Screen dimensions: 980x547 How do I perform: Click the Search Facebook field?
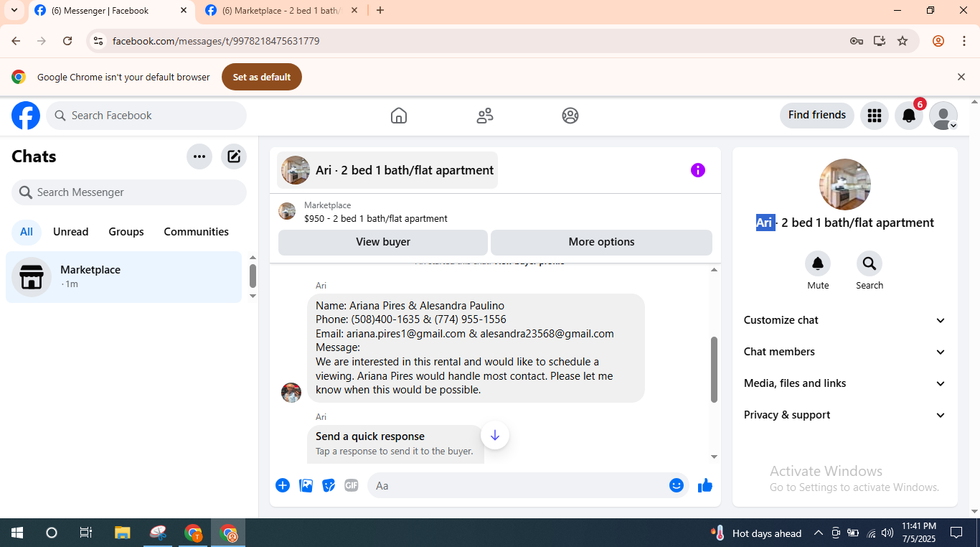[146, 116]
